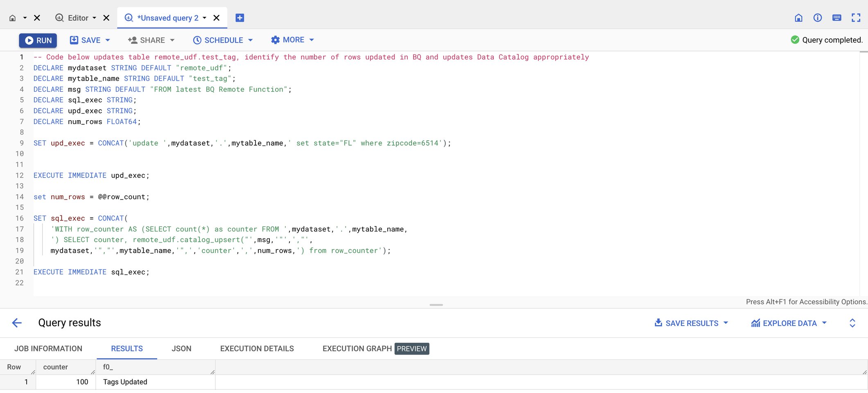This screenshot has height=393, width=868.
Task: Expand the SCHEDULE dropdown arrow
Action: point(251,40)
